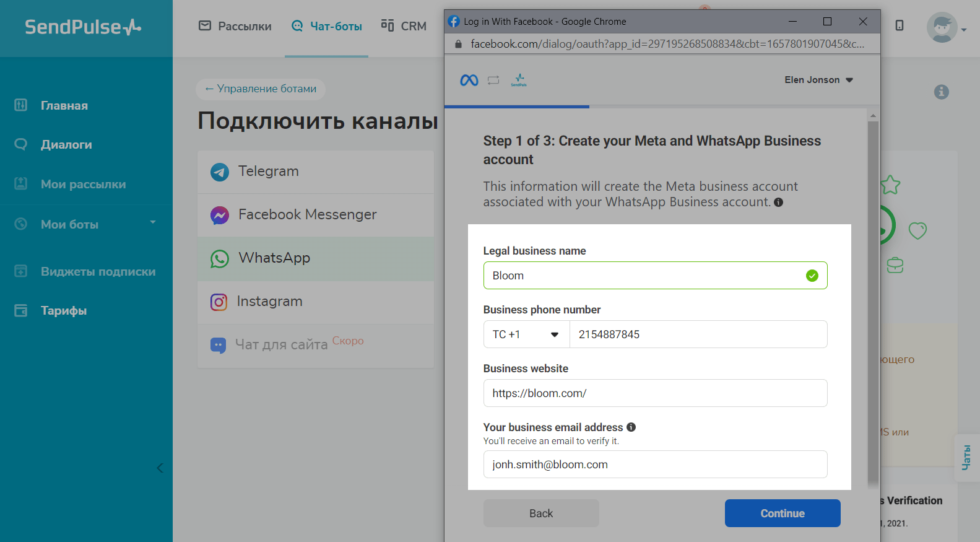Focus the Business website input field
This screenshot has height=542, width=980.
click(x=654, y=393)
